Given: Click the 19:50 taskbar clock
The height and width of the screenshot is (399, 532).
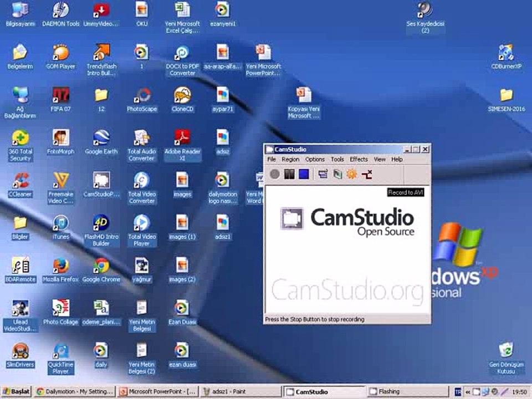Looking at the screenshot, I should [519, 392].
